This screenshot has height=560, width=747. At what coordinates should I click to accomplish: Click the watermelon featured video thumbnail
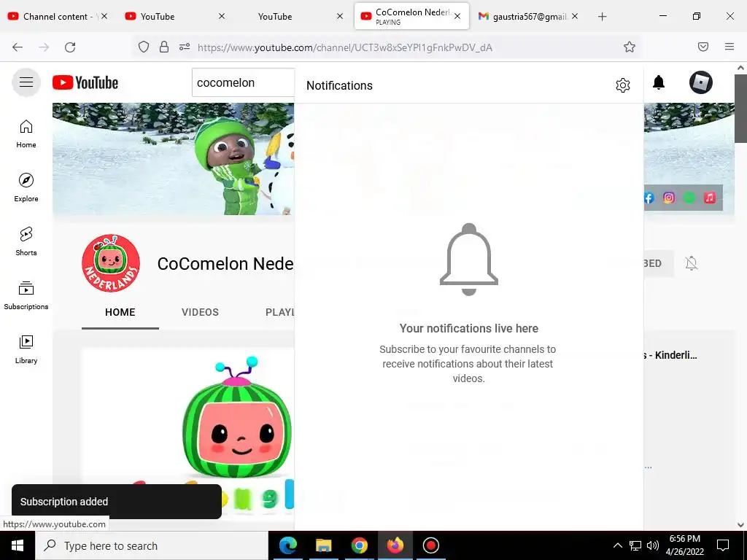pyautogui.click(x=187, y=433)
